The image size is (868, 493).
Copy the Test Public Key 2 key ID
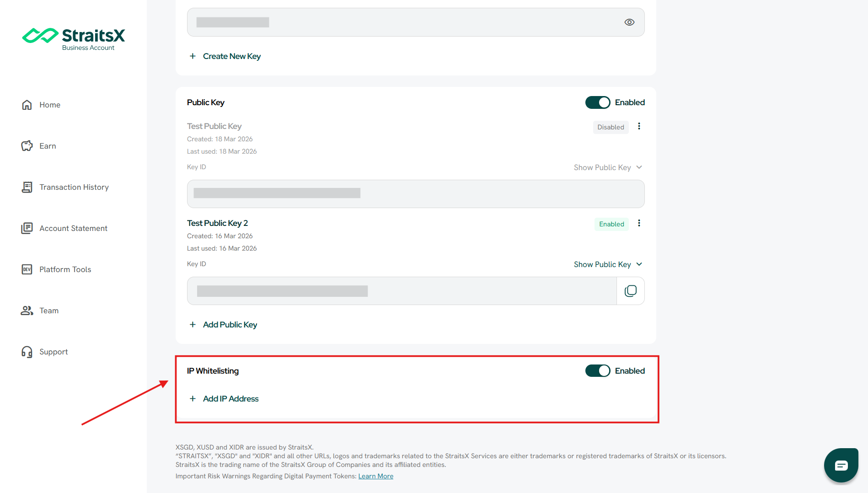tap(631, 291)
